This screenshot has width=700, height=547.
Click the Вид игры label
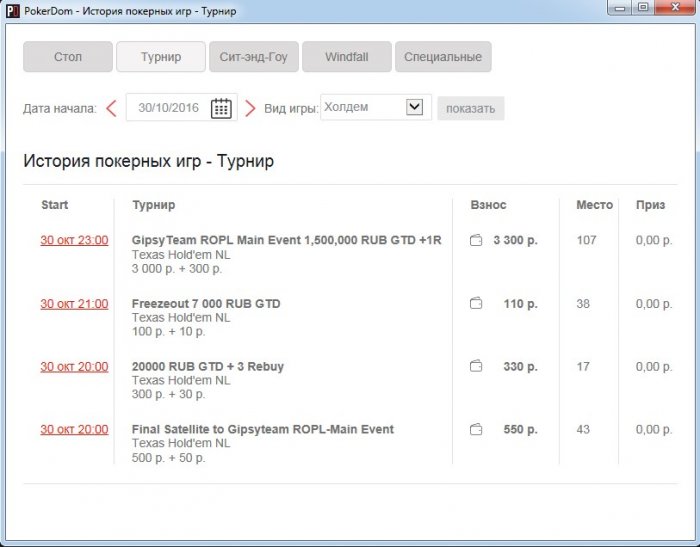tap(292, 109)
